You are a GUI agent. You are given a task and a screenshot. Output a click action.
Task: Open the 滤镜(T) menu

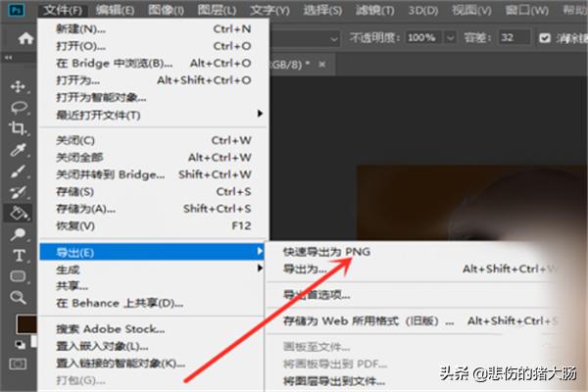(375, 10)
